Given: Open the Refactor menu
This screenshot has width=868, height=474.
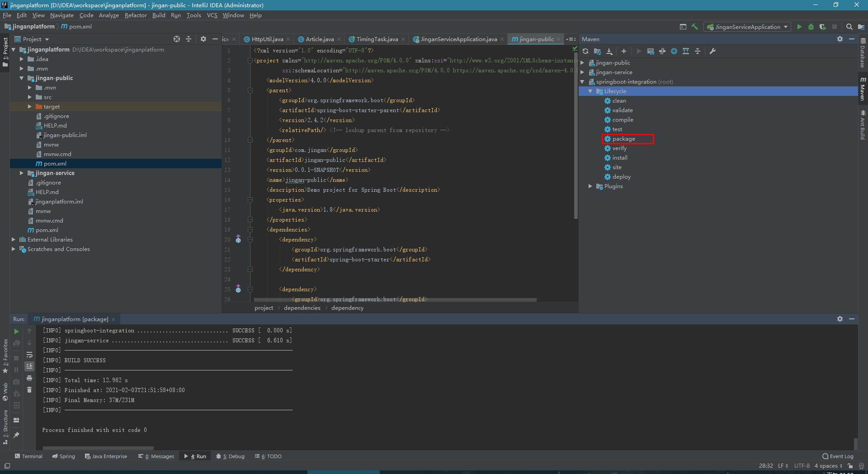Looking at the screenshot, I should coord(136,15).
